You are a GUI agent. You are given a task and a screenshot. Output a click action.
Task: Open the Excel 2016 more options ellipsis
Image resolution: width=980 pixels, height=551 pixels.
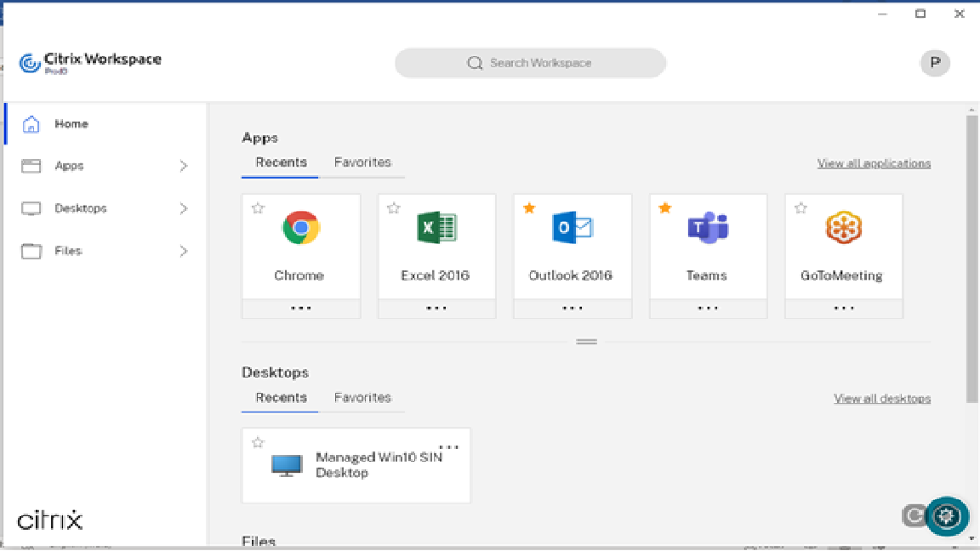(436, 309)
